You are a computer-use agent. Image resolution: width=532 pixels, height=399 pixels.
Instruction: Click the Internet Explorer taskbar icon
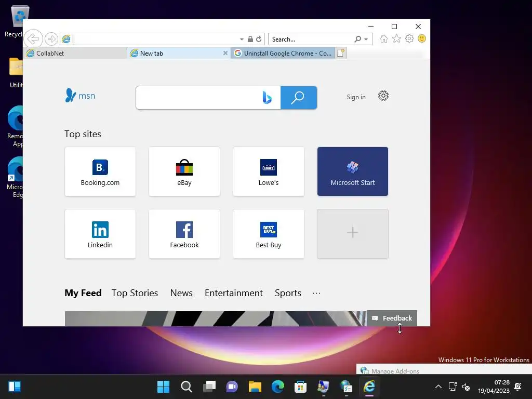369,387
